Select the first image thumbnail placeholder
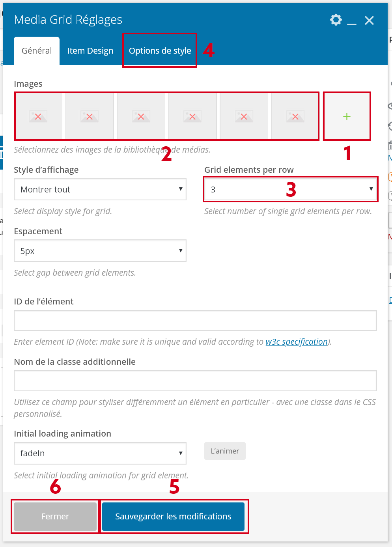The height and width of the screenshot is (547, 392). click(x=38, y=116)
